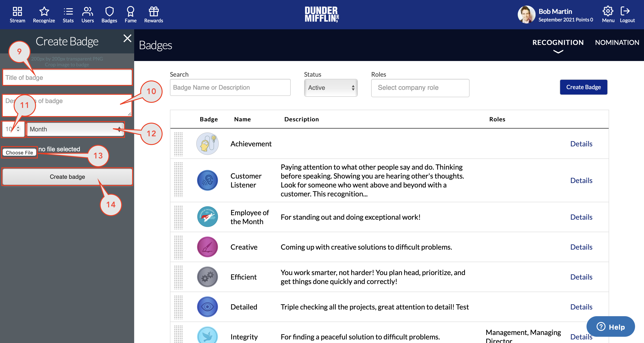Focus the Title of badge field

click(67, 78)
